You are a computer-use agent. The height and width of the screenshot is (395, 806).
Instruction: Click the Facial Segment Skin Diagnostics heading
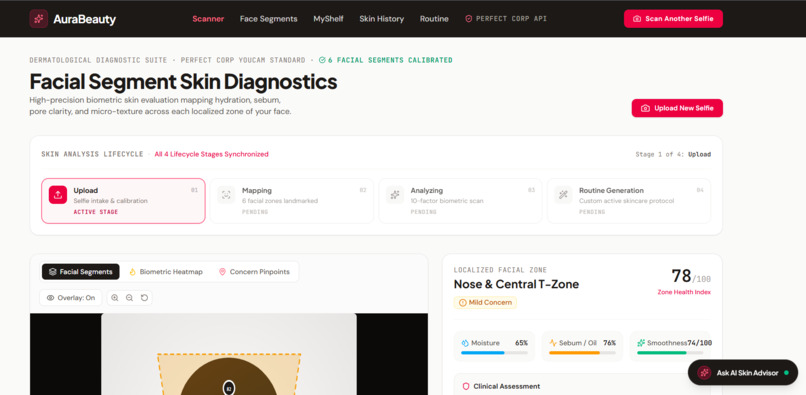183,82
